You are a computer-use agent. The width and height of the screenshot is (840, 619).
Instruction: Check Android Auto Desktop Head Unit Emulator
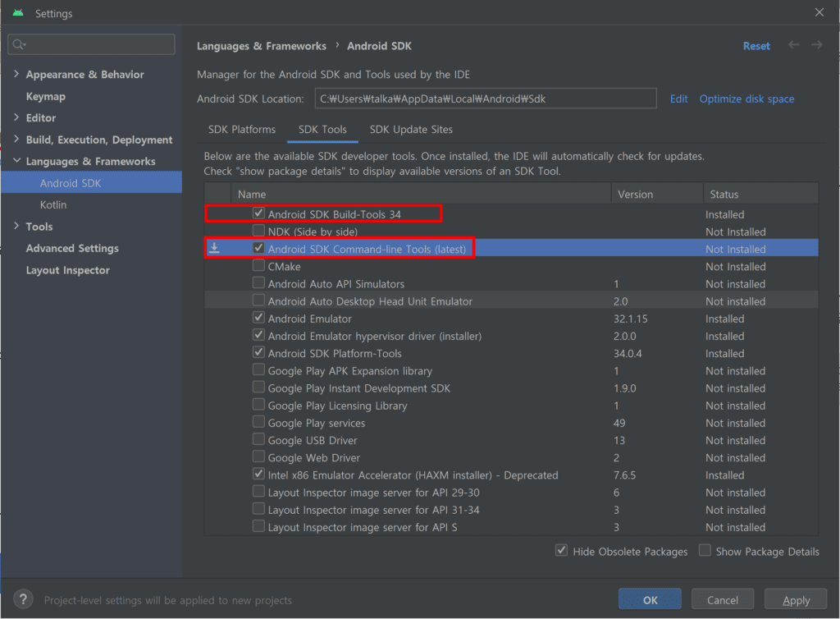258,300
